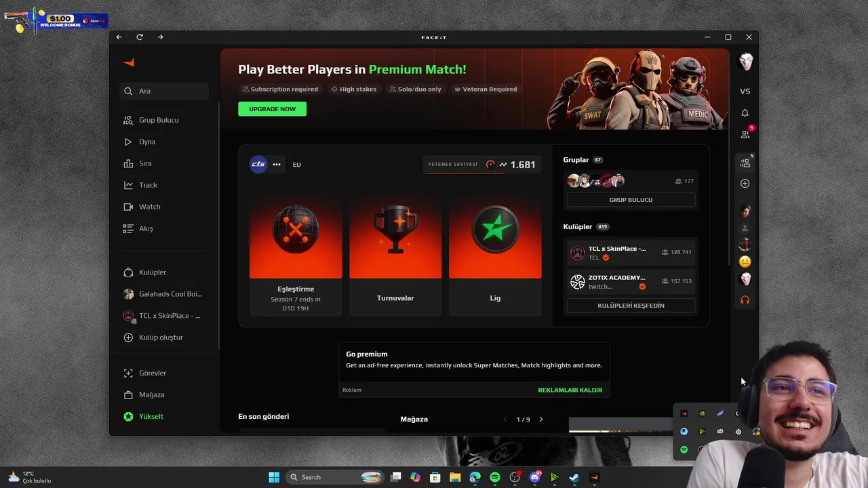Viewport: 868px width, 488px height.
Task: Click the EU region label
Action: 297,165
